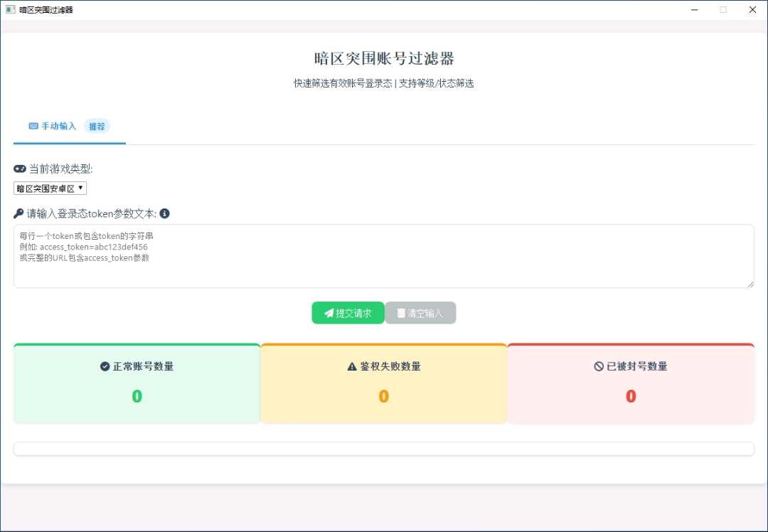Click the 鉴权失败数量 orange count 0
This screenshot has width=768, height=532.
384,396
